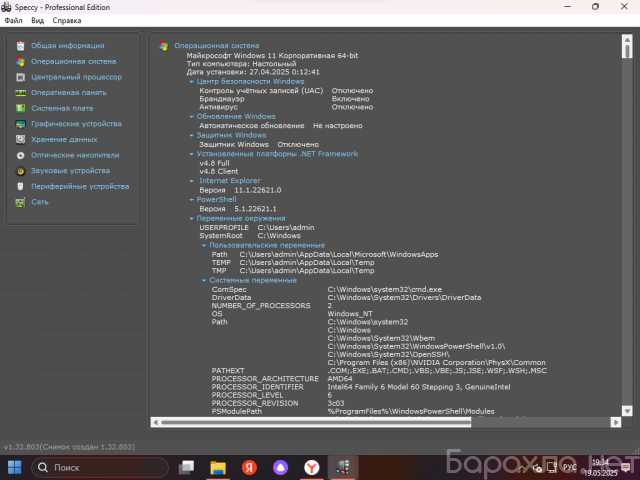Open the Вид menu
The image size is (640, 480).
click(x=38, y=20)
